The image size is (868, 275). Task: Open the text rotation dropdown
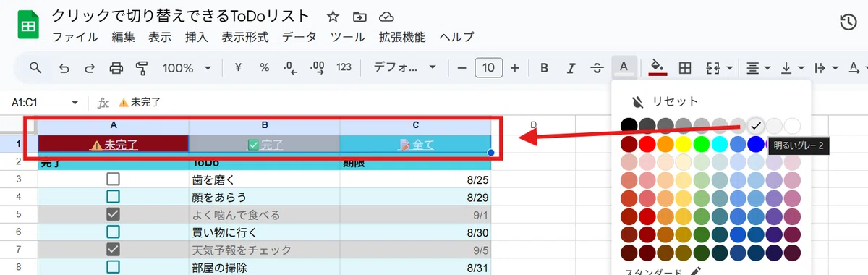point(856,68)
